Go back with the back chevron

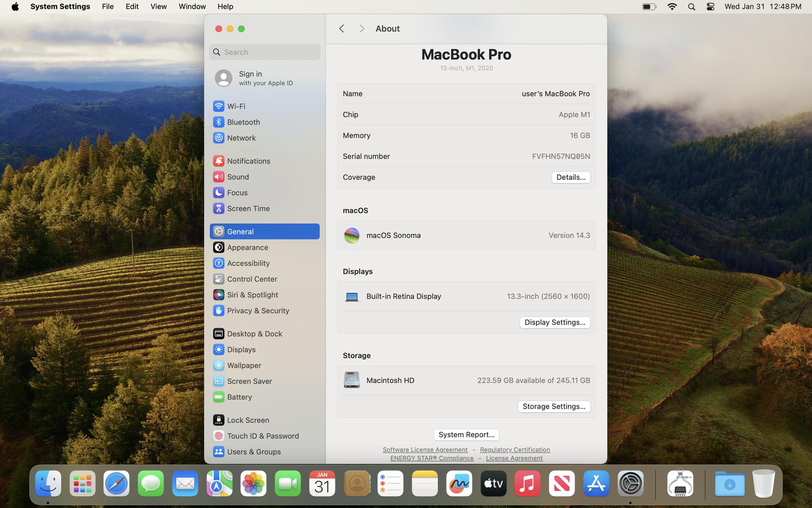point(342,29)
